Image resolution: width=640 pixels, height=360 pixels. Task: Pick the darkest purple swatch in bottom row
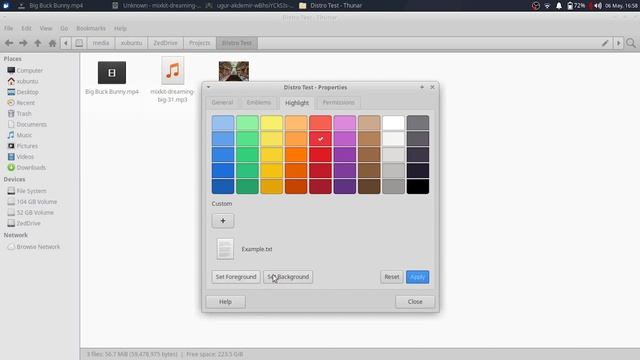[345, 186]
